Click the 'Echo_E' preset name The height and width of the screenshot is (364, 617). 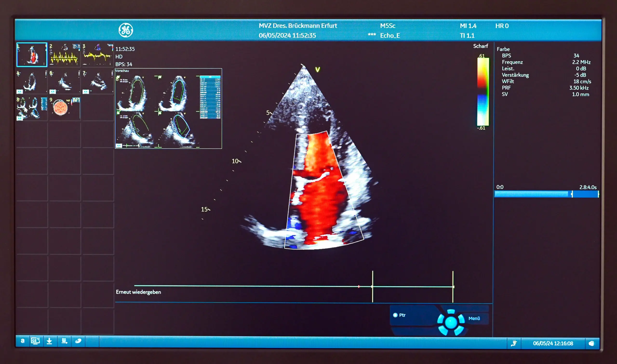(390, 36)
